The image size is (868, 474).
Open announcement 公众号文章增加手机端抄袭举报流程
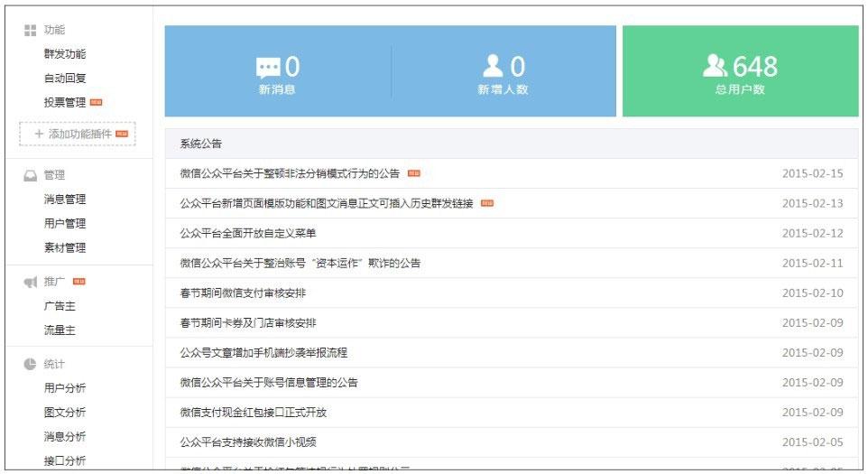(x=263, y=353)
